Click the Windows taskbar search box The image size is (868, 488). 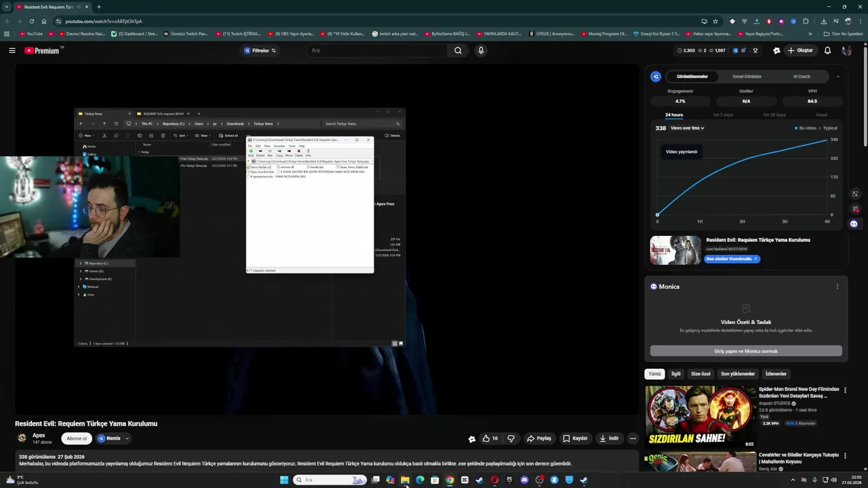coord(330,480)
